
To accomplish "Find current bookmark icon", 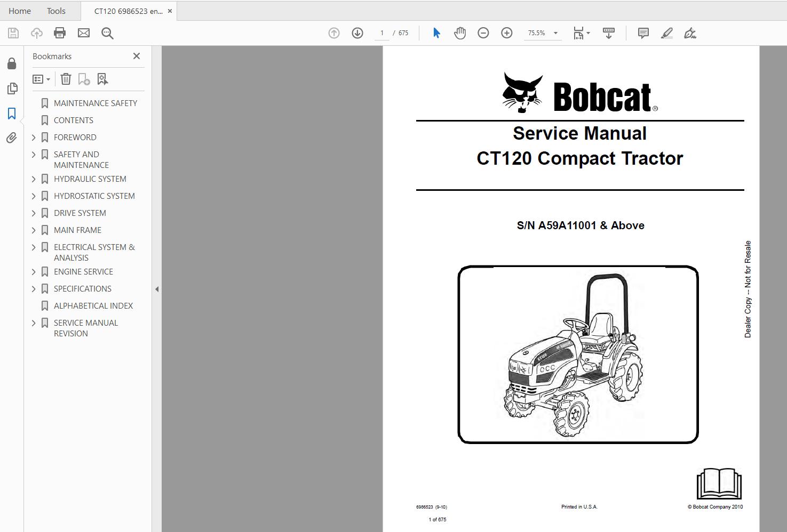I will 102,79.
